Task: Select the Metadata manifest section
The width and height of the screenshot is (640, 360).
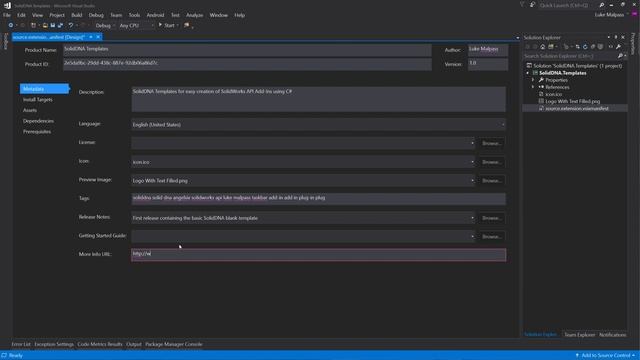Action: tap(44, 89)
